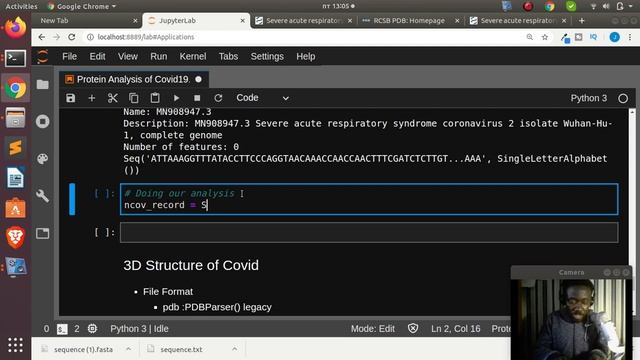Image resolution: width=640 pixels, height=360 pixels.
Task: Click the JupyterLab logo icon
Action: click(x=42, y=56)
